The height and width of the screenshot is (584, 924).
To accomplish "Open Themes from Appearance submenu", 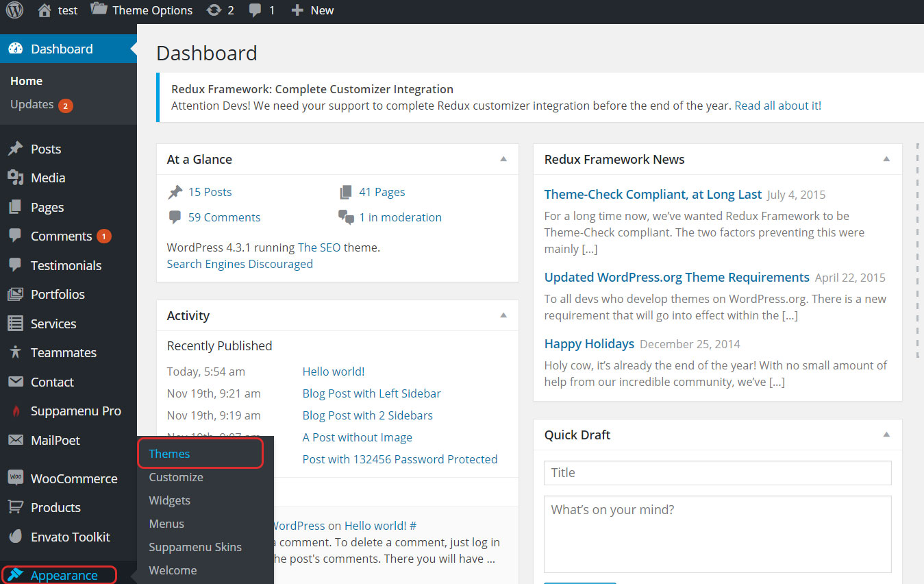I will pos(169,454).
